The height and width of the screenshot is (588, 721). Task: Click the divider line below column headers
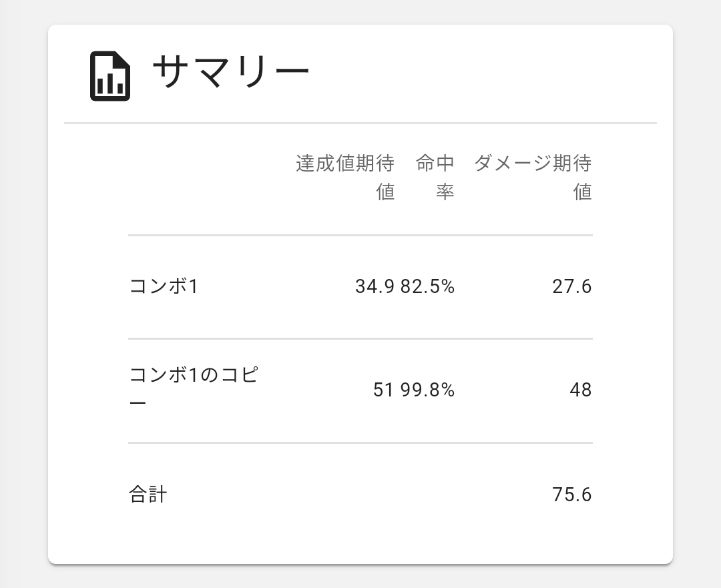(360, 235)
